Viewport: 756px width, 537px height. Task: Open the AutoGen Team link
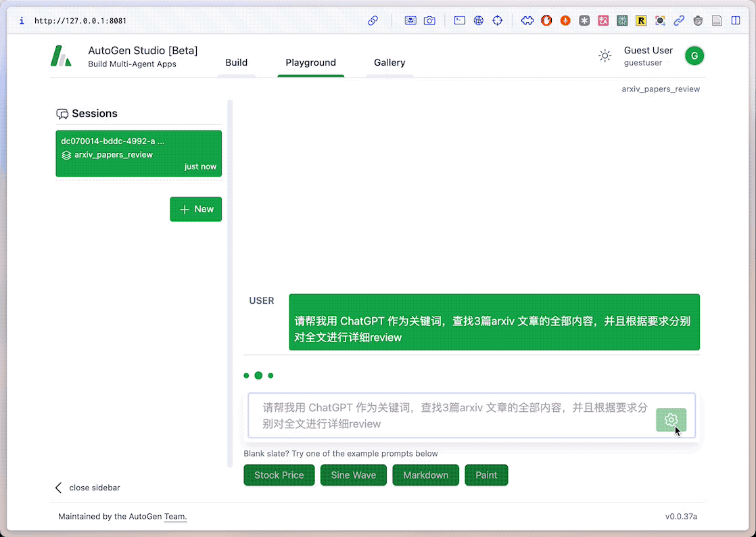point(175,516)
